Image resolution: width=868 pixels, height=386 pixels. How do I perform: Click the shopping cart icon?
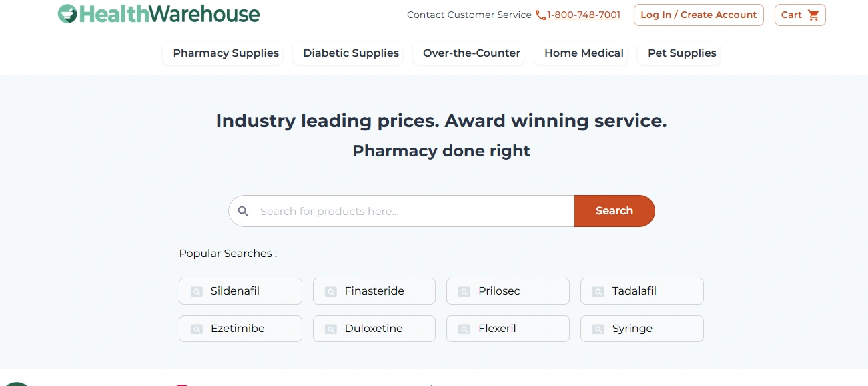[813, 15]
